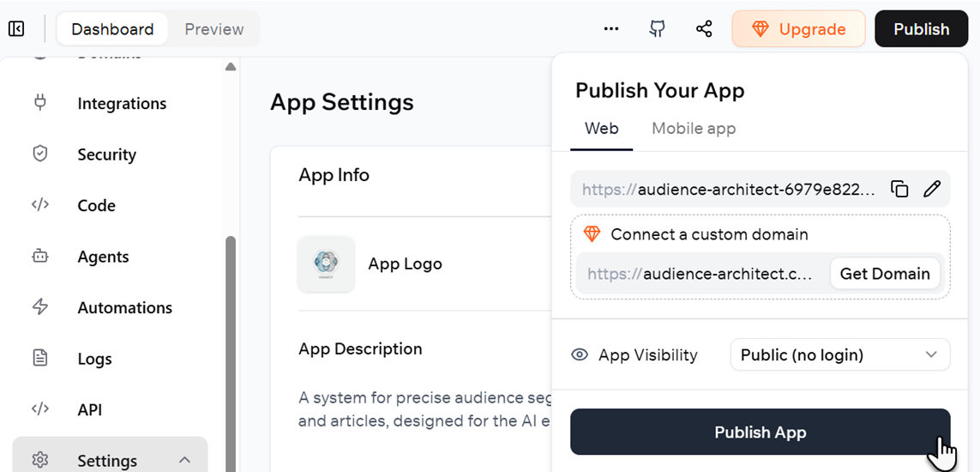
Task: Open Integrations in the sidebar
Action: click(121, 104)
